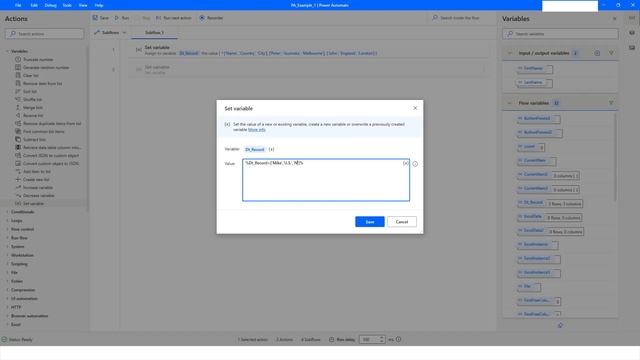Viewport: 640px width, 360px height.
Task: Click the info icon beside Value box
Action: [415, 164]
